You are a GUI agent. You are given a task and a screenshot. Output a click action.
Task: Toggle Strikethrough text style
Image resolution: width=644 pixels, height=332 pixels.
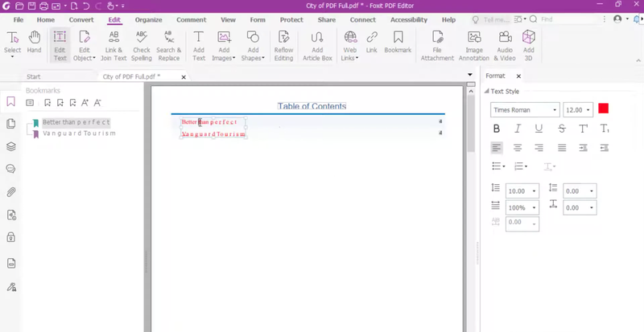(x=562, y=129)
